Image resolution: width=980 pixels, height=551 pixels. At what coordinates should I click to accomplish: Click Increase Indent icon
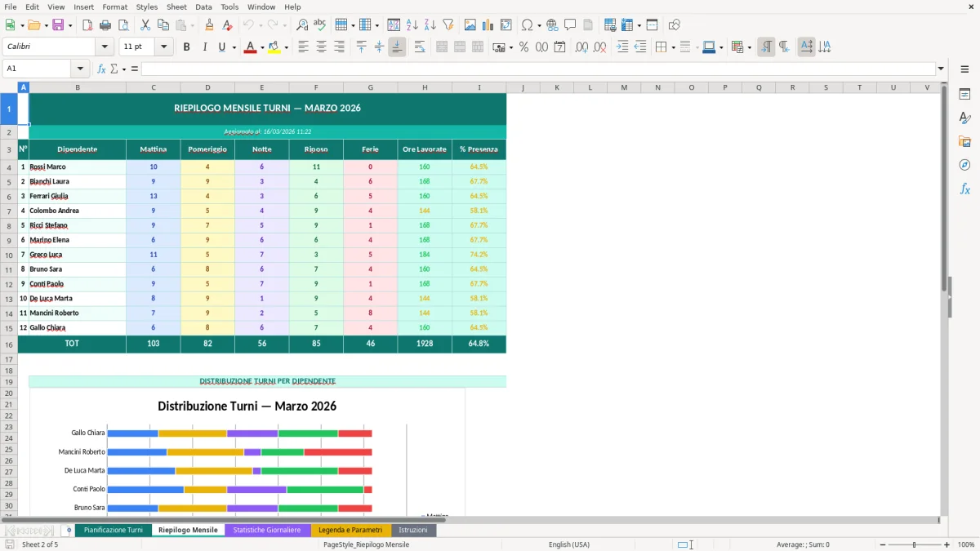(622, 47)
